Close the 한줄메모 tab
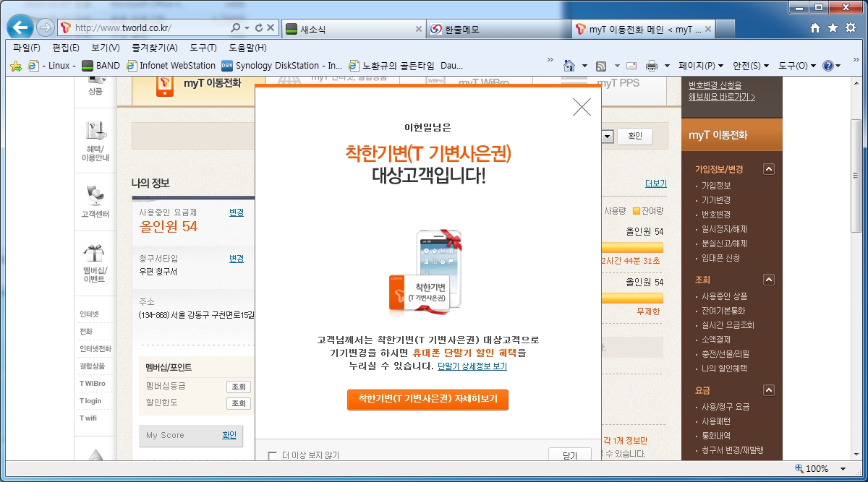The width and height of the screenshot is (868, 482). pyautogui.click(x=562, y=30)
